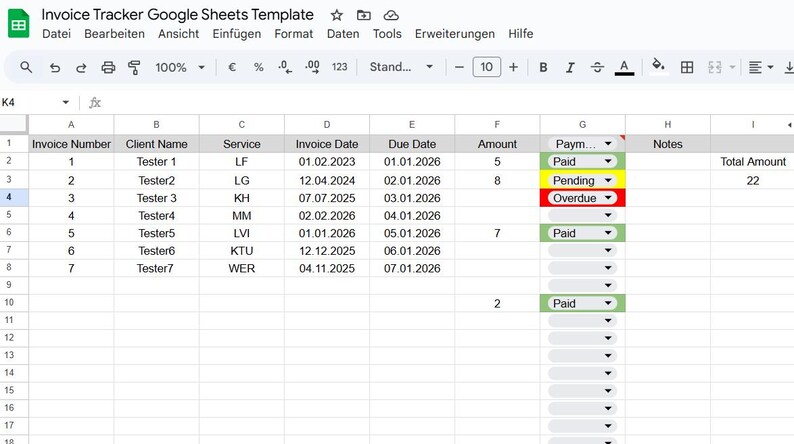Open the Format menu
Image resolution: width=794 pixels, height=444 pixels.
pyautogui.click(x=294, y=33)
